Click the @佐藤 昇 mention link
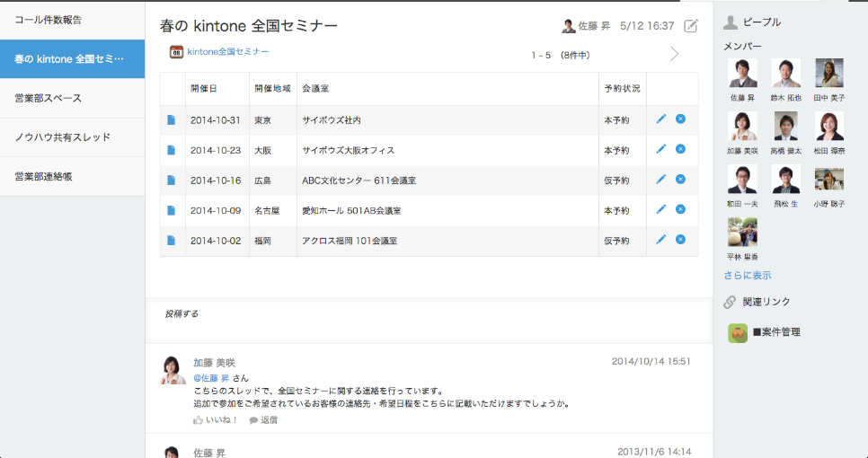 (x=211, y=378)
